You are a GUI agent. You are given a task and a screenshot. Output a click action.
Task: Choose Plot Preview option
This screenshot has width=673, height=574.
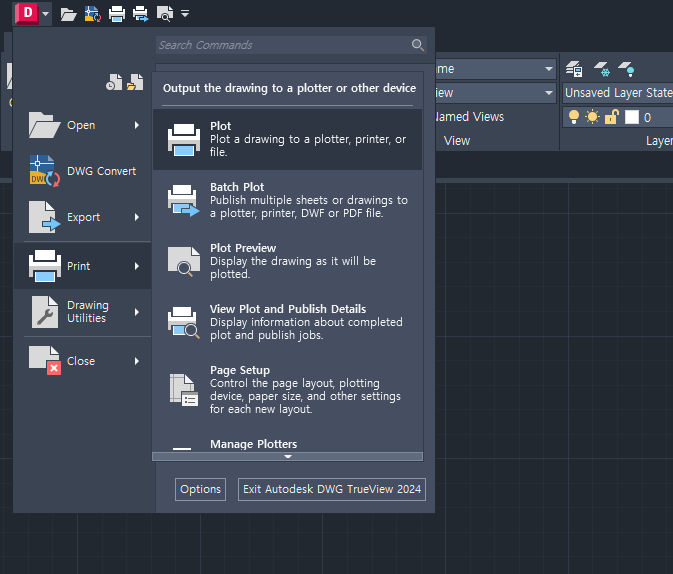coord(288,261)
